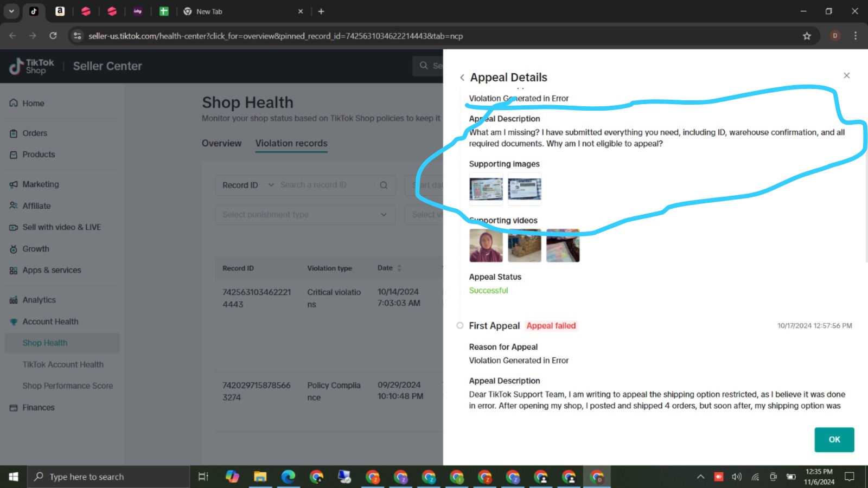Viewport: 868px width, 488px height.
Task: Open Apps & services
Action: click(x=52, y=270)
